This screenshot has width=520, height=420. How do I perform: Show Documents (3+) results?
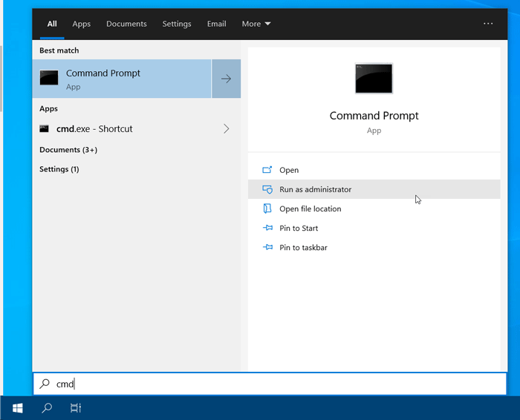(68, 150)
